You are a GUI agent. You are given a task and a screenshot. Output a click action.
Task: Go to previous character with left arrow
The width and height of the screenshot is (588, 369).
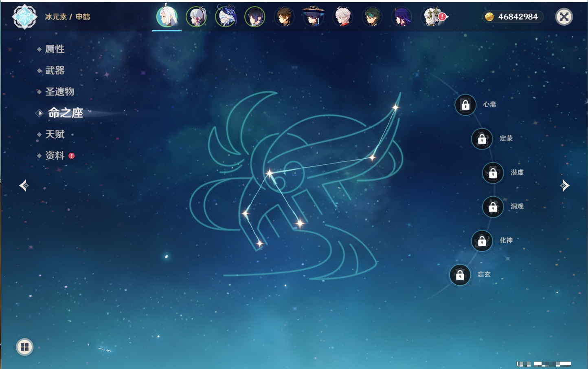tap(24, 186)
